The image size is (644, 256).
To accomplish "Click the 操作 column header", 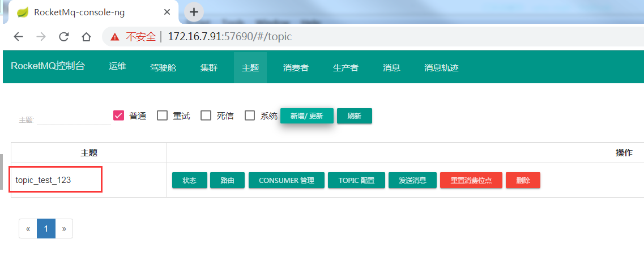I will coord(624,153).
